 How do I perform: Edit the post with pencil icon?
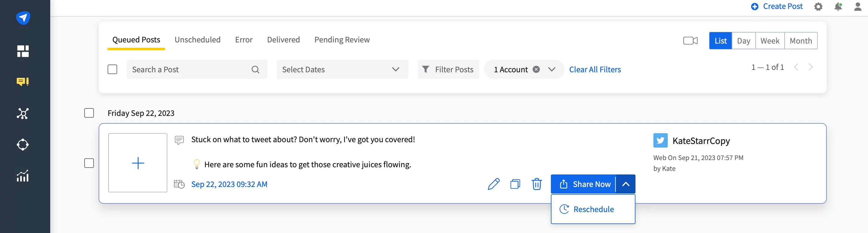[494, 184]
